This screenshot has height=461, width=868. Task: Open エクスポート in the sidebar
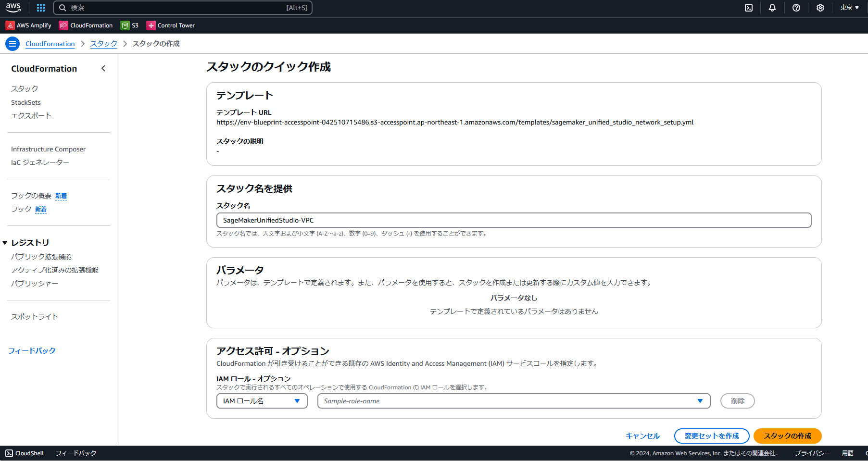point(31,116)
